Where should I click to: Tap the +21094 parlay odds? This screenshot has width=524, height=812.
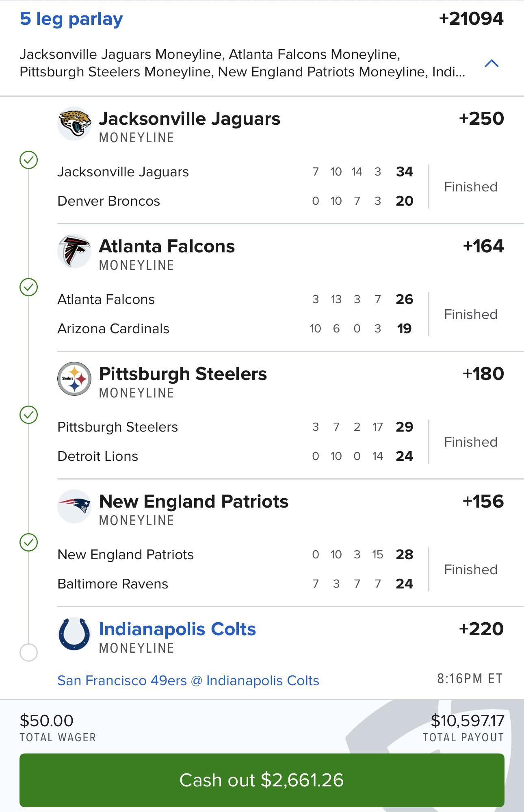(472, 19)
